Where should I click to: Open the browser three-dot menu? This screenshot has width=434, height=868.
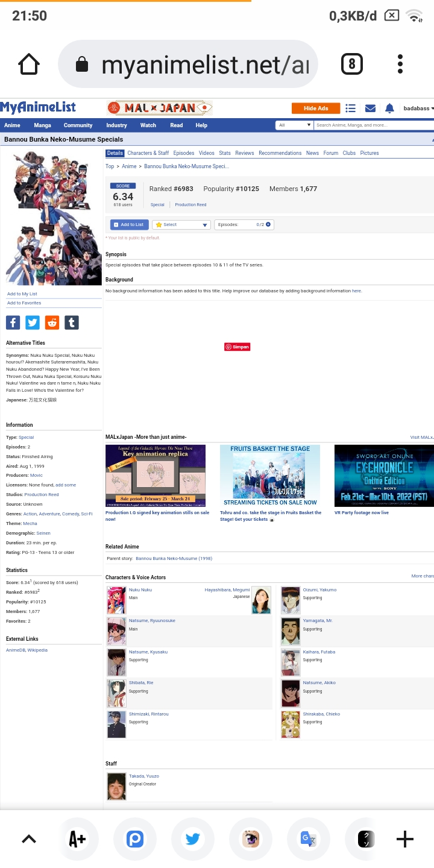[x=400, y=64]
